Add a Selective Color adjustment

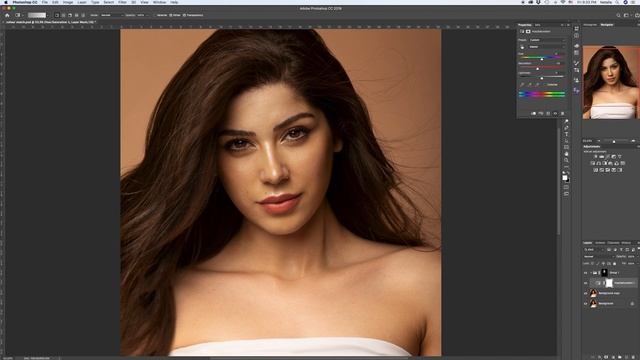[614, 170]
